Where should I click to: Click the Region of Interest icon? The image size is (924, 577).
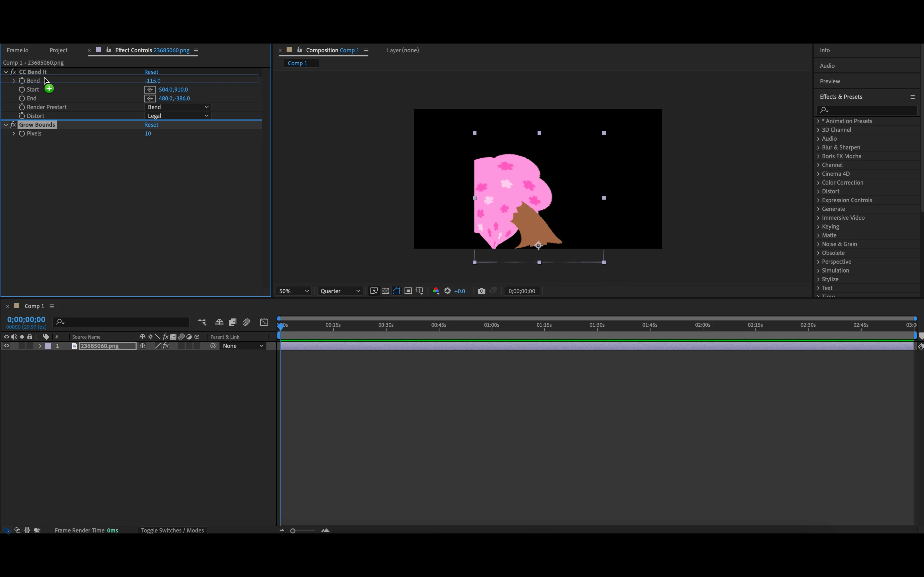pyautogui.click(x=408, y=291)
